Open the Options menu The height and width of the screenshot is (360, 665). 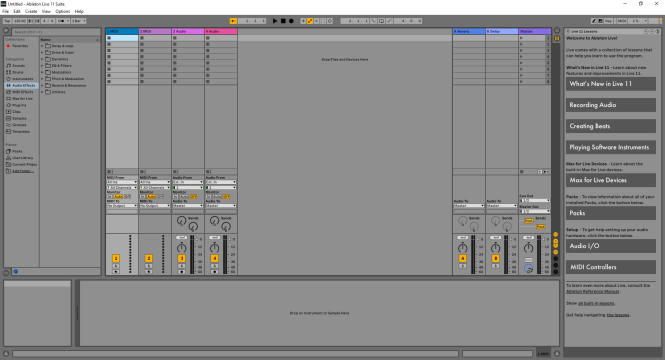[x=63, y=11]
